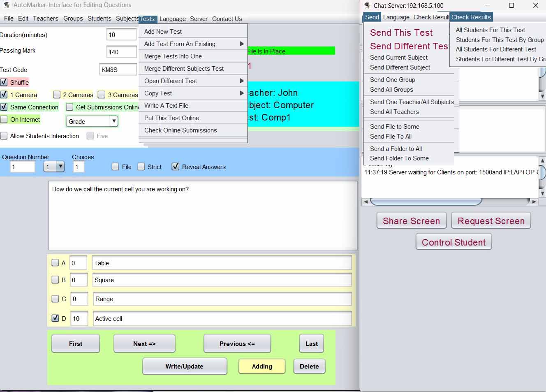546x392 pixels.
Task: Delete the current question
Action: [x=309, y=366]
